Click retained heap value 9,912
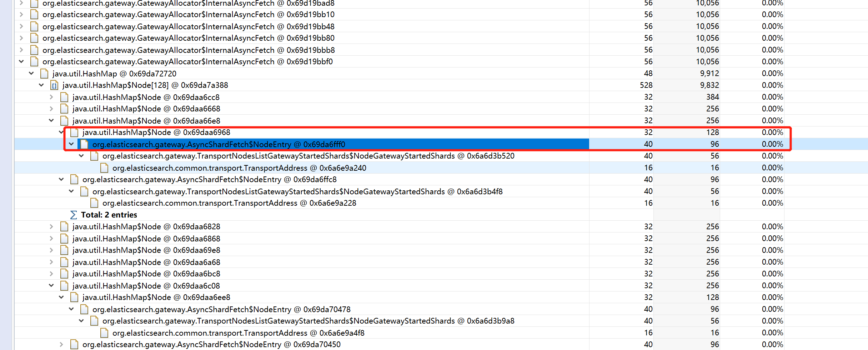The width and height of the screenshot is (868, 350). (709, 74)
